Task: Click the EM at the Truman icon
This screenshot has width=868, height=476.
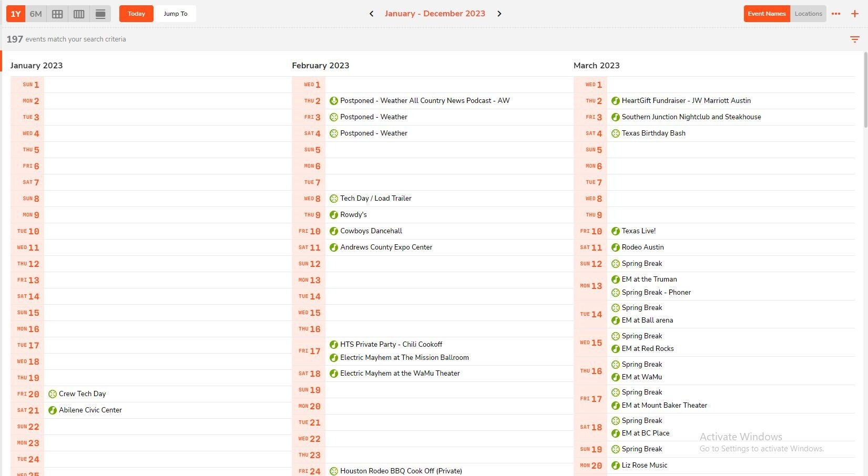Action: 616,280
